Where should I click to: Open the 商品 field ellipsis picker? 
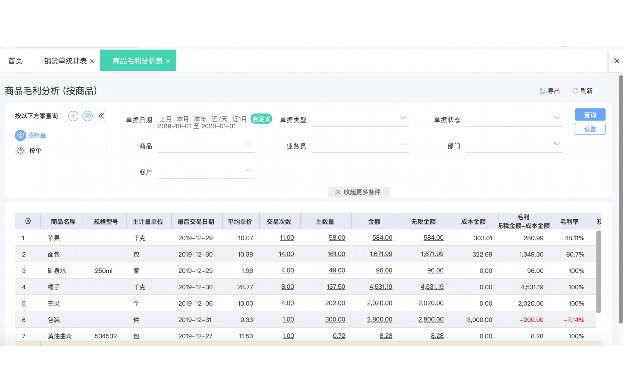coord(249,144)
